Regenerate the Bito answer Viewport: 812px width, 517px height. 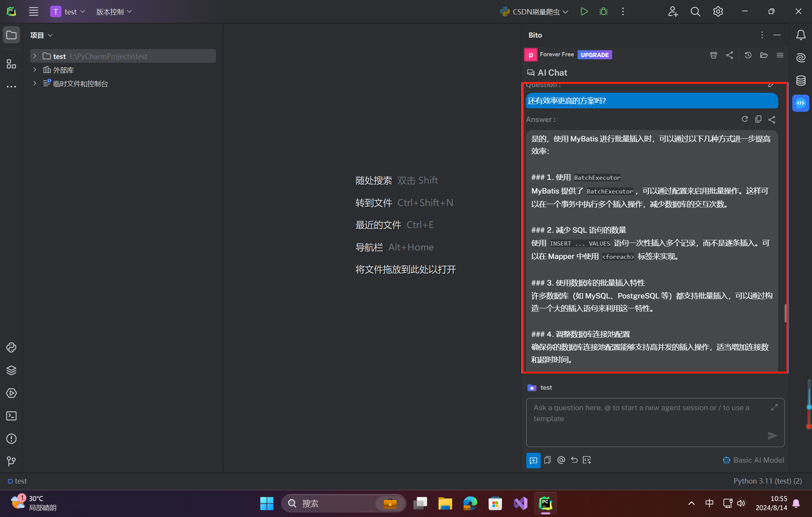click(x=745, y=119)
